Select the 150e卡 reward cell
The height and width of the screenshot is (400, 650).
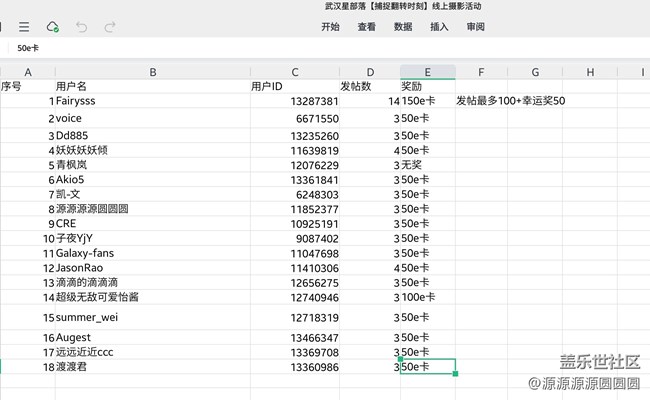[x=427, y=101]
